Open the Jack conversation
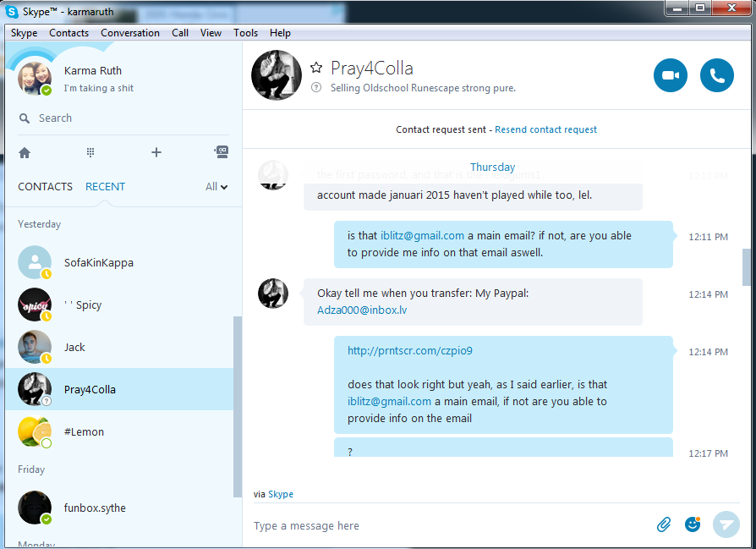Image resolution: width=756 pixels, height=549 pixels. [119, 348]
